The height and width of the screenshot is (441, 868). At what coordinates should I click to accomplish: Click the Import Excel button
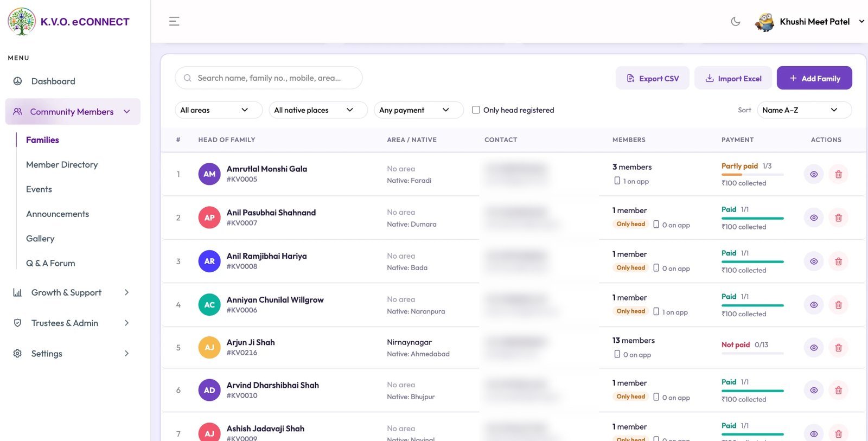(733, 78)
